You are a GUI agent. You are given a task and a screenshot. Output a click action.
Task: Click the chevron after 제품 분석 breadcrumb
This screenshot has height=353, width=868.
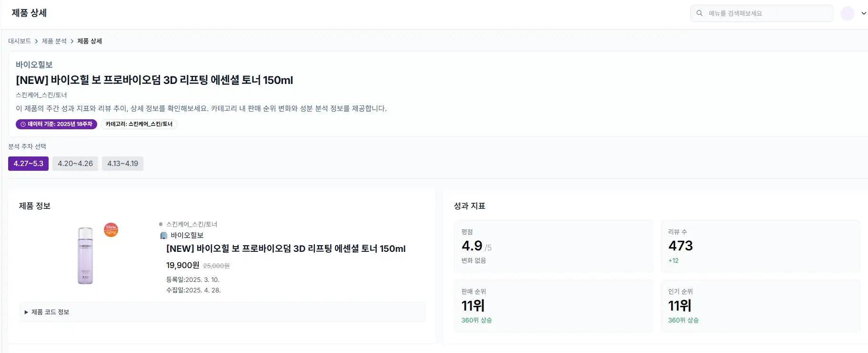pyautogui.click(x=72, y=42)
